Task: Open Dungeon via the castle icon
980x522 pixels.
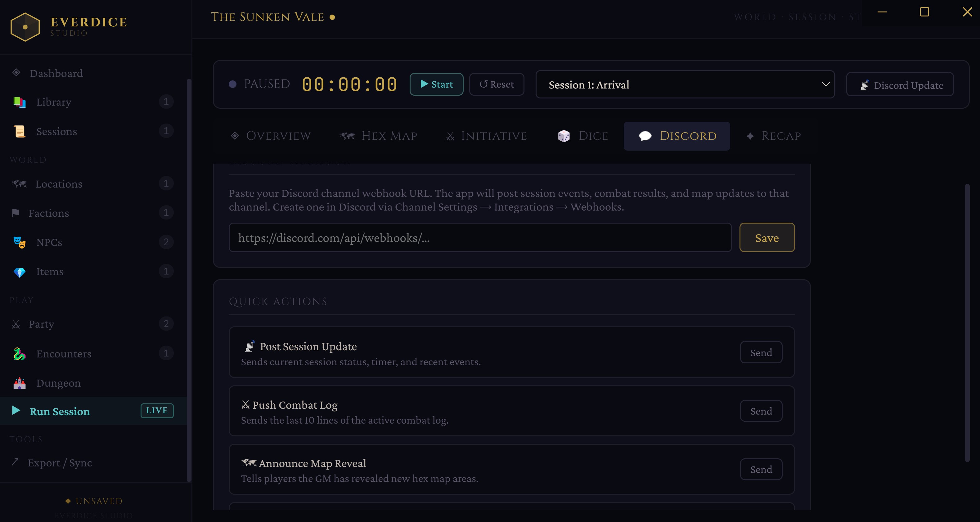Action: click(x=20, y=383)
